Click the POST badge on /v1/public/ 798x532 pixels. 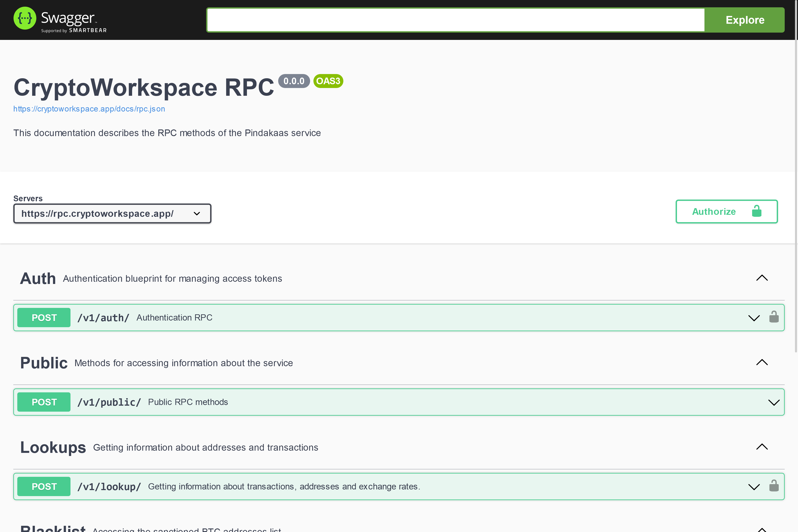tap(44, 402)
